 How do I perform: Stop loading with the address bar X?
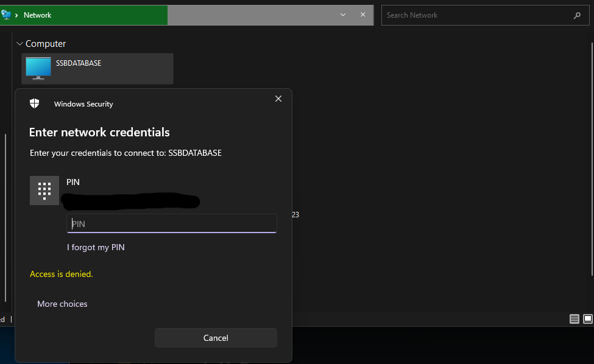(363, 15)
